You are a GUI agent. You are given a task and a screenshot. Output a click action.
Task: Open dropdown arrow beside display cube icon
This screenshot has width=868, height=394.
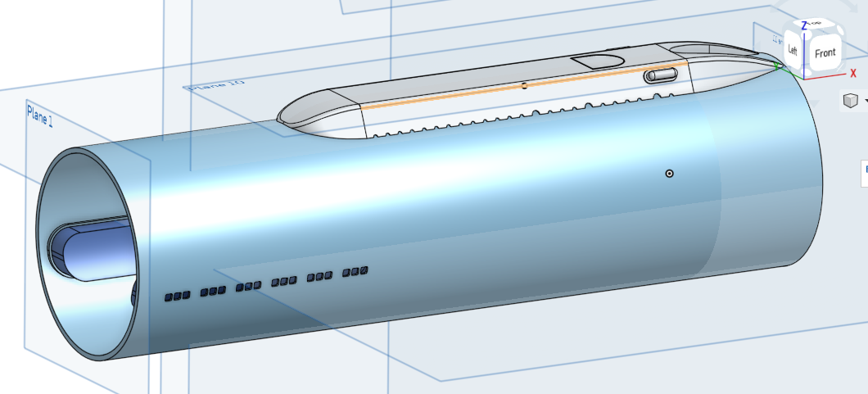click(x=865, y=101)
